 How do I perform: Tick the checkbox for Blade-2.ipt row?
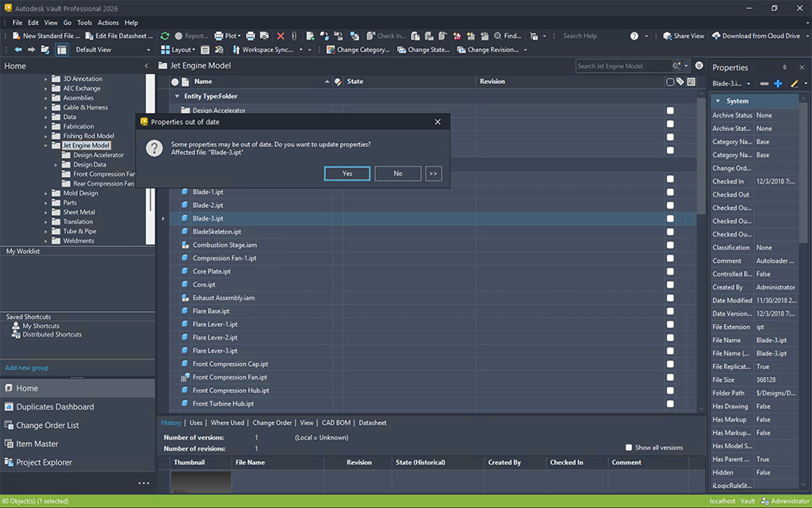670,206
